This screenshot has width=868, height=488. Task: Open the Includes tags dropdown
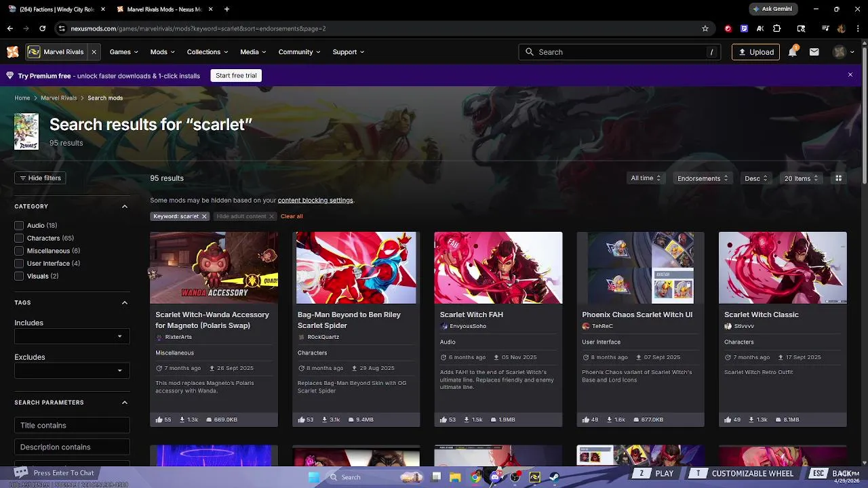[72, 336]
